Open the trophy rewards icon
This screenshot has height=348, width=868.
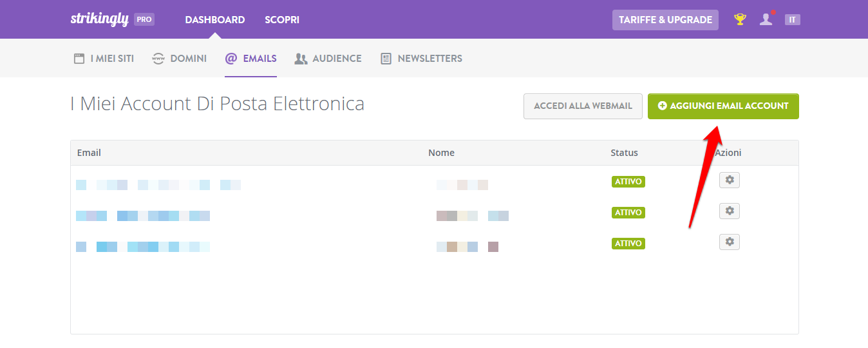point(740,19)
